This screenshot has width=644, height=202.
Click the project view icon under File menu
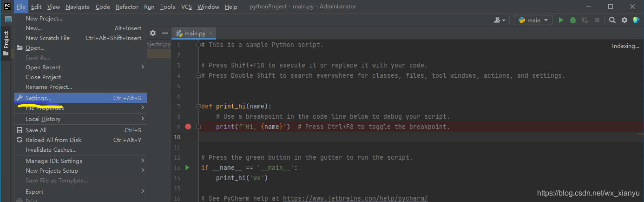[8, 20]
